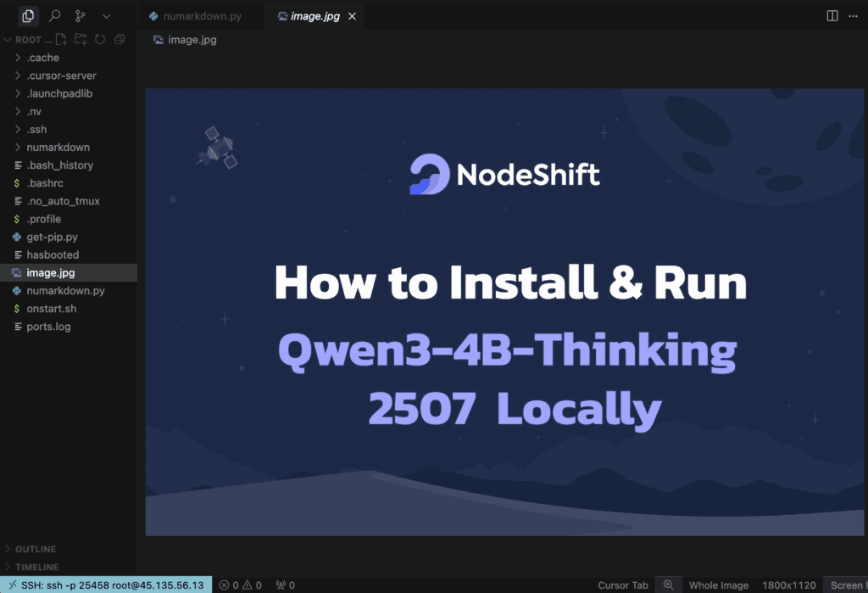Open get-pip.py in the explorer

point(69,237)
